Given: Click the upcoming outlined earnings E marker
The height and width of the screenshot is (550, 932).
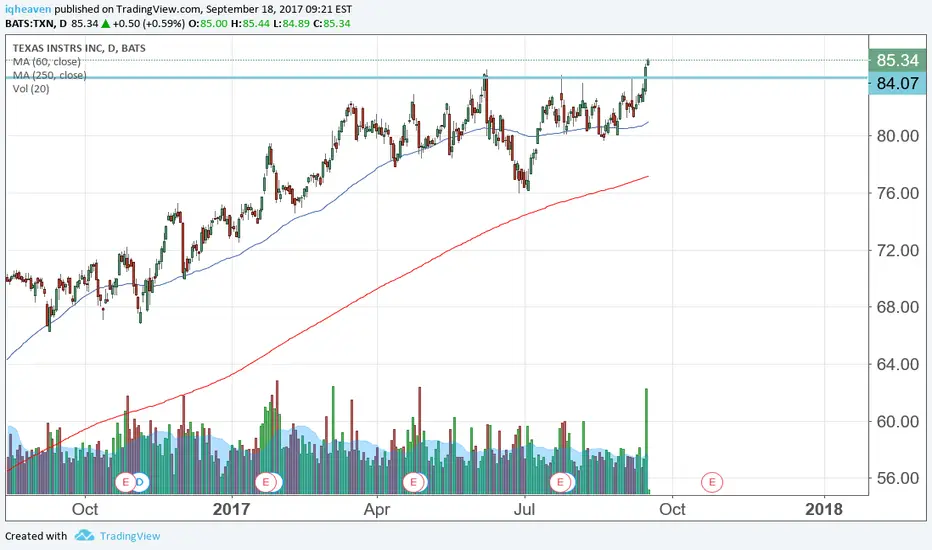Looking at the screenshot, I should click(x=712, y=482).
